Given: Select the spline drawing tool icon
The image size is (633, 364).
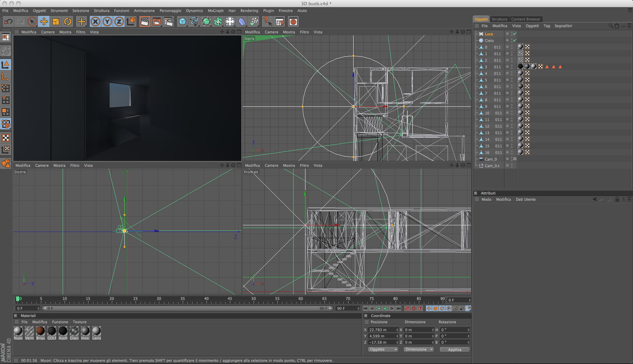Looking at the screenshot, I should (194, 22).
